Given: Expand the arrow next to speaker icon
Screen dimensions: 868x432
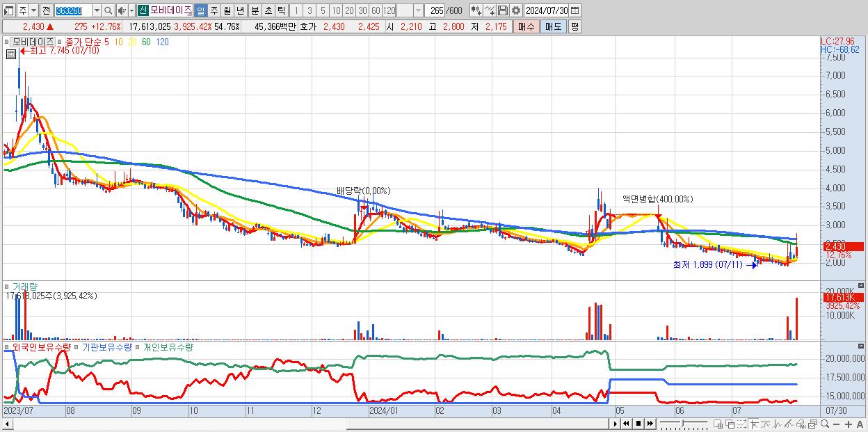Looking at the screenshot, I should point(131,10).
